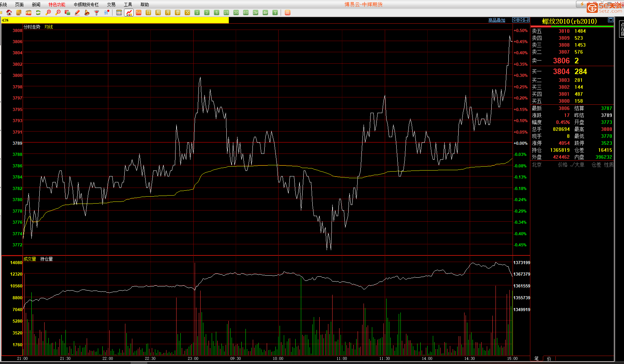Toggle the intraday trend chart view
This screenshot has height=364, width=624.
(x=129, y=13)
